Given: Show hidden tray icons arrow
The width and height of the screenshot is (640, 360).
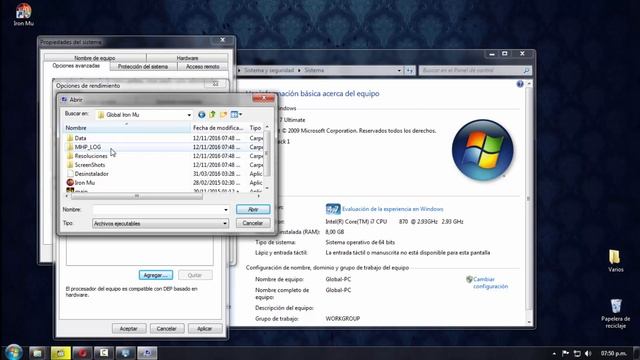Looking at the screenshot, I should [x=554, y=353].
